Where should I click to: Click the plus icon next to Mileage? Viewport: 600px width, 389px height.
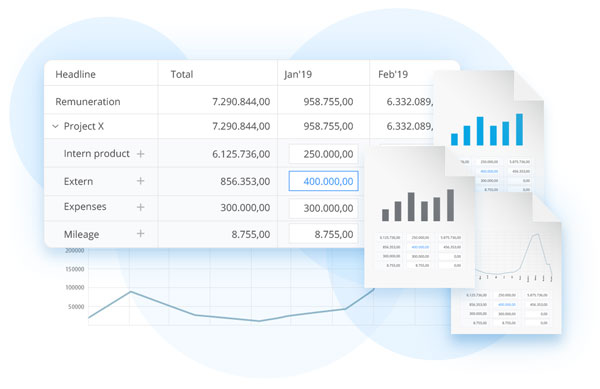point(140,233)
